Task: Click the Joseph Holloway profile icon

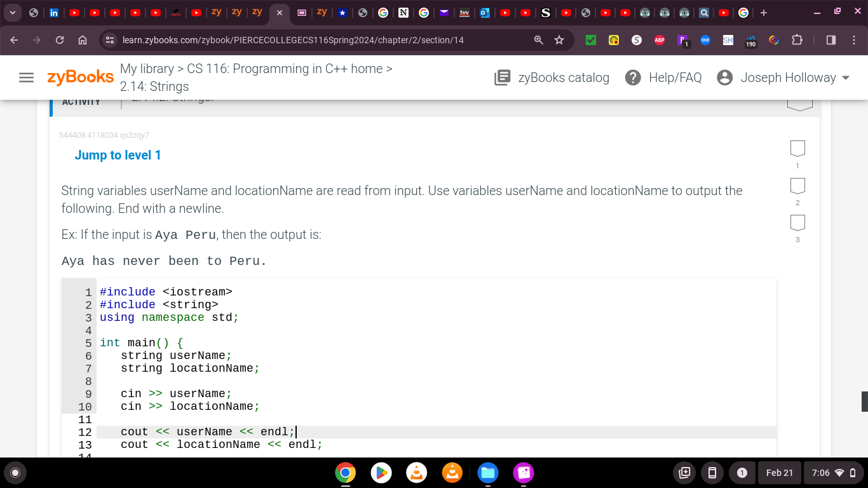Action: click(724, 78)
